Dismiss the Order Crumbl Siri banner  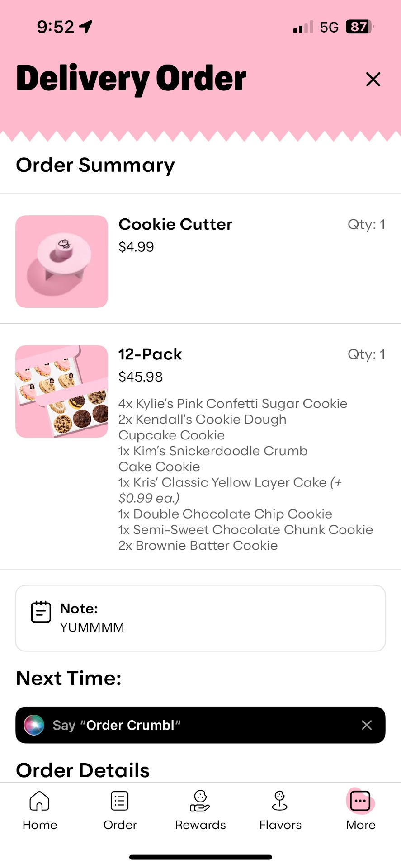click(367, 725)
